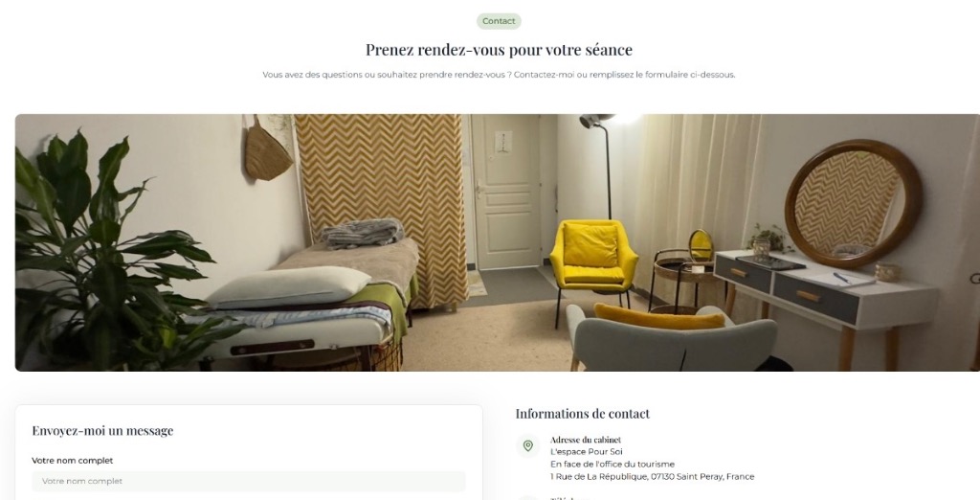Screen dimensions: 980x500
Task: Click the L'espace Pour Soi text
Action: point(587,452)
